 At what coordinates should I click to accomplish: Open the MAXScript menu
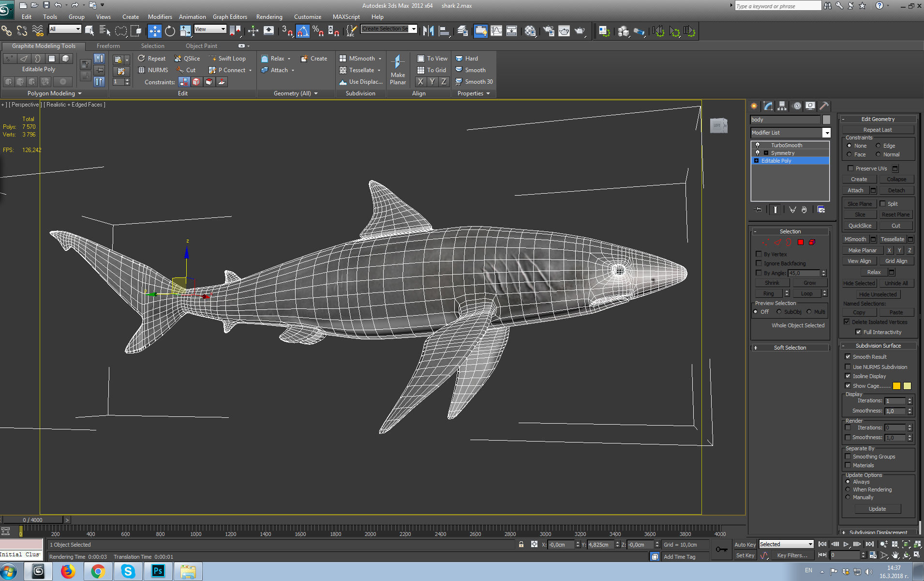[346, 16]
